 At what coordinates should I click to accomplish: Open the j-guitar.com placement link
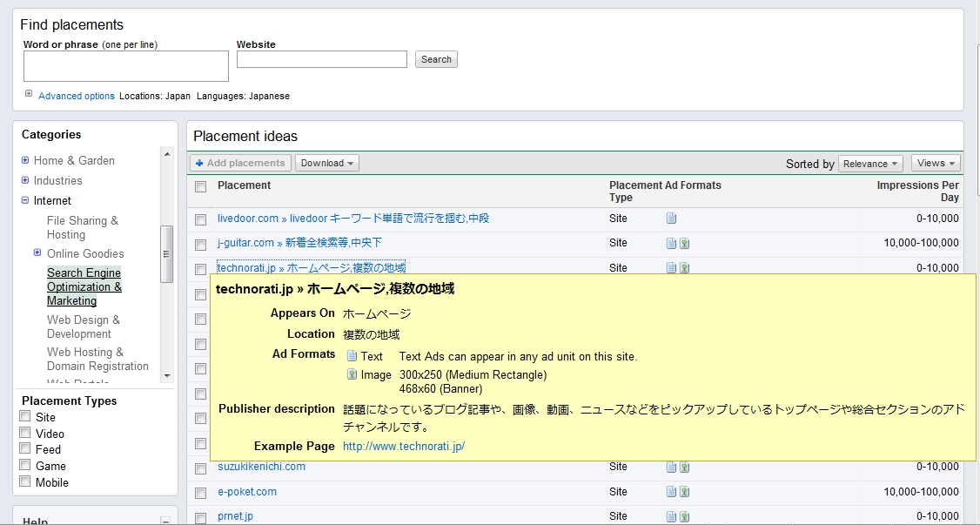(x=299, y=243)
